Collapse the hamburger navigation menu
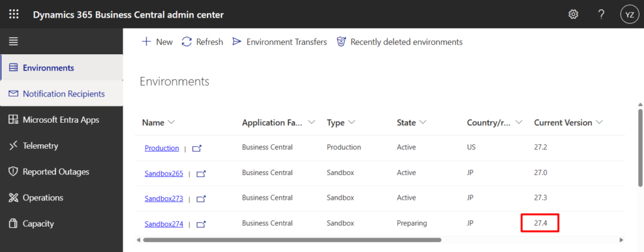The width and height of the screenshot is (644, 252). tap(13, 42)
